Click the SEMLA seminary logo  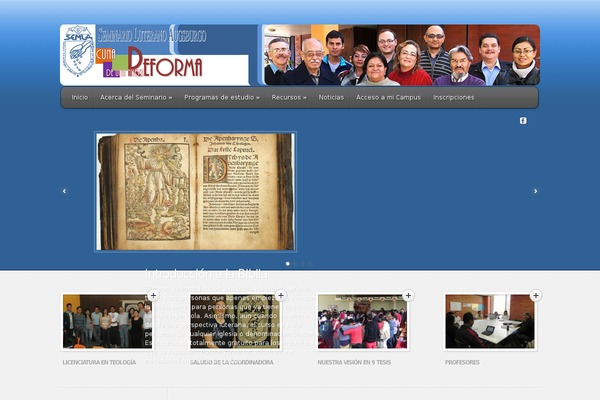(x=78, y=51)
